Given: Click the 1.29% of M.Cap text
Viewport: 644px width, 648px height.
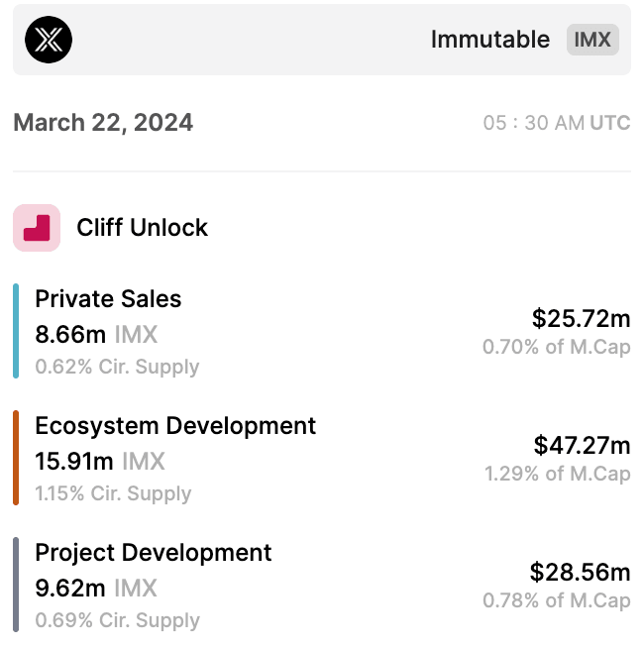Looking at the screenshot, I should [x=557, y=474].
